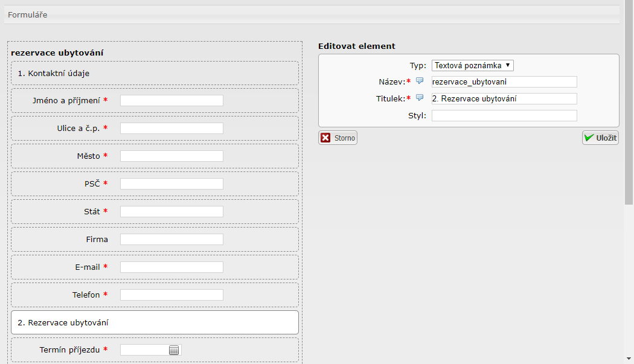This screenshot has width=634, height=364.
Task: Click the Stát text field
Action: pos(171,211)
